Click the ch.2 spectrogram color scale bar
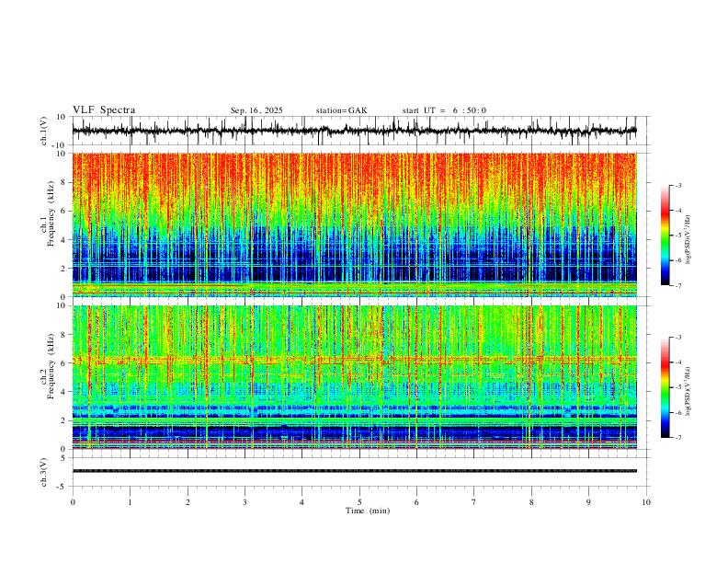The height and width of the screenshot is (563, 728). pyautogui.click(x=665, y=387)
